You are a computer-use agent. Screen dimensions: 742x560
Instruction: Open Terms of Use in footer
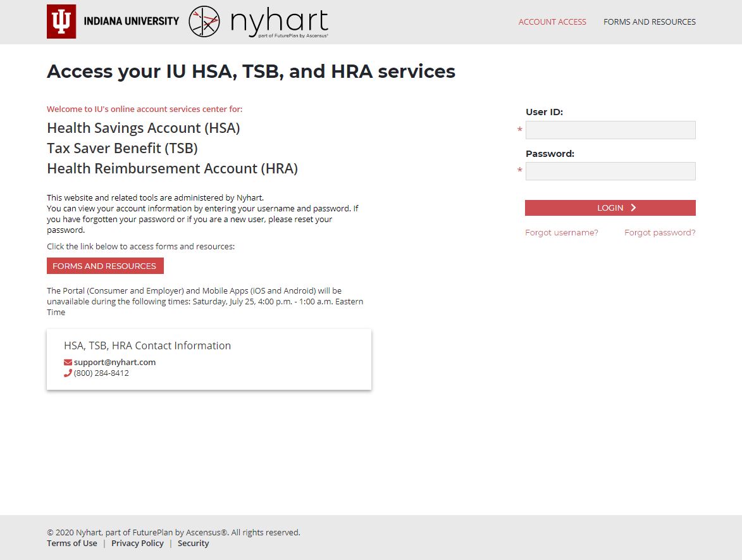72,544
